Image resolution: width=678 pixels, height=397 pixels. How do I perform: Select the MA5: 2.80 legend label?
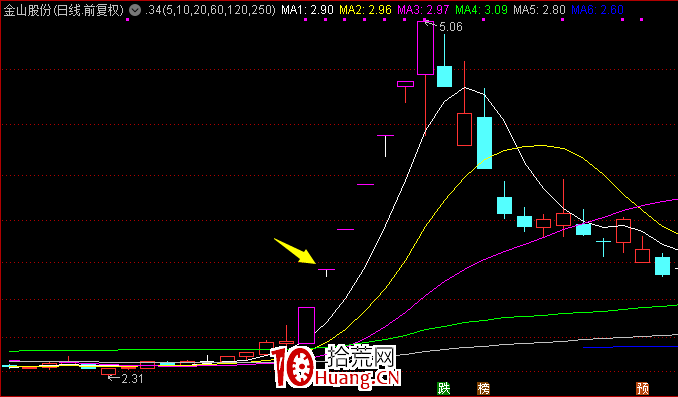[539, 10]
